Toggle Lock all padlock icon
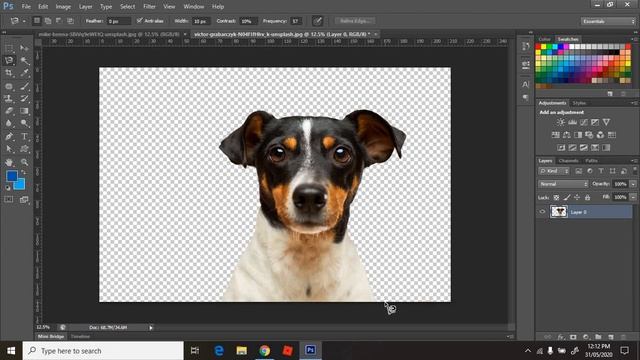Image resolution: width=640 pixels, height=360 pixels. [x=587, y=198]
